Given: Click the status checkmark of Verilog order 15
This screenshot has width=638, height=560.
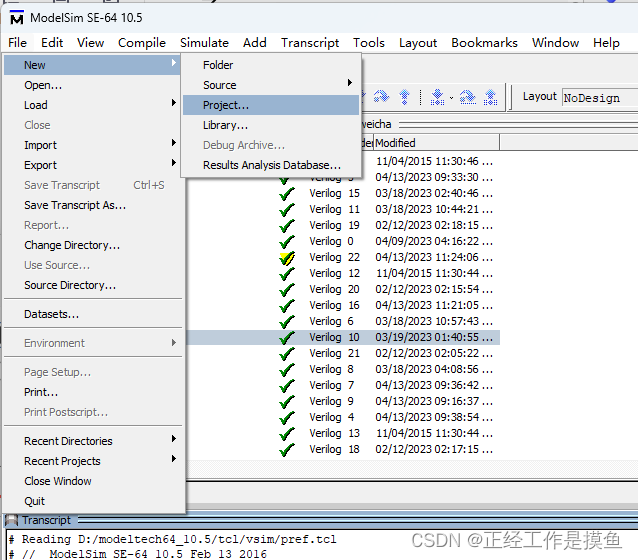Looking at the screenshot, I should point(287,193).
